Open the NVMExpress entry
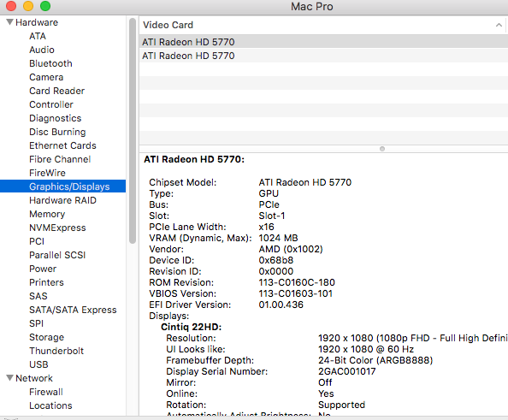 pos(57,228)
